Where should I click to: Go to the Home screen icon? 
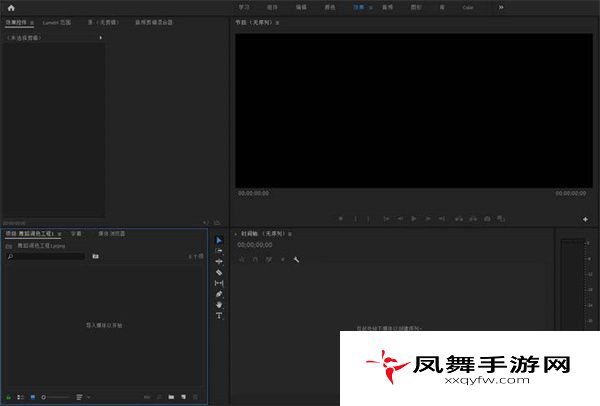(11, 8)
